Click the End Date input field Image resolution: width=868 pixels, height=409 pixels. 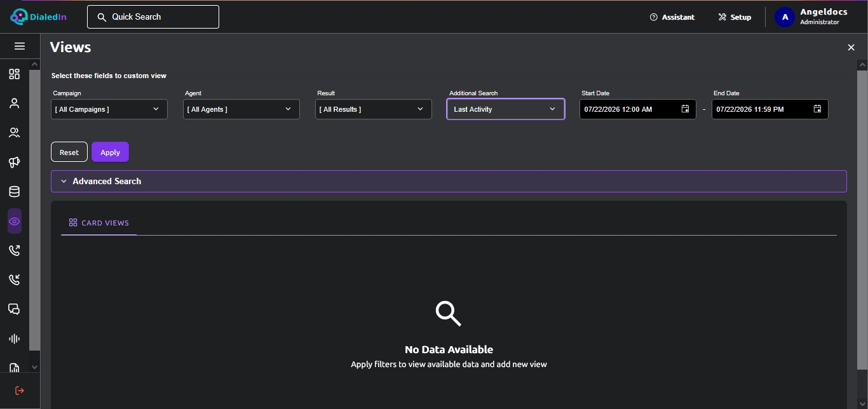(x=770, y=109)
